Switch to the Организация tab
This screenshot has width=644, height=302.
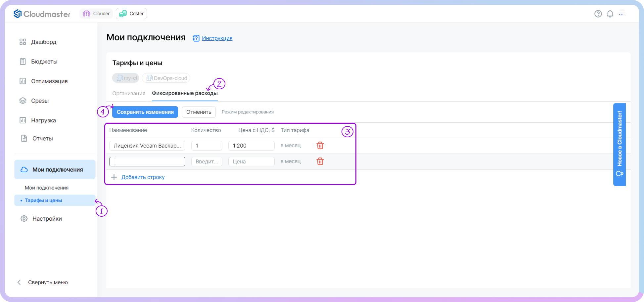point(129,94)
